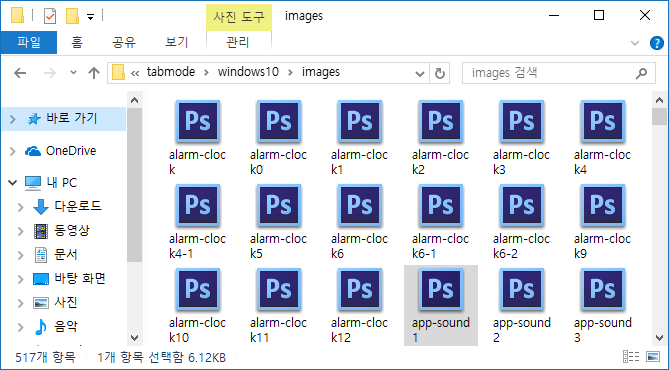Click the images 검색 search field
Viewport: 669px width, 370px height.
coord(558,73)
